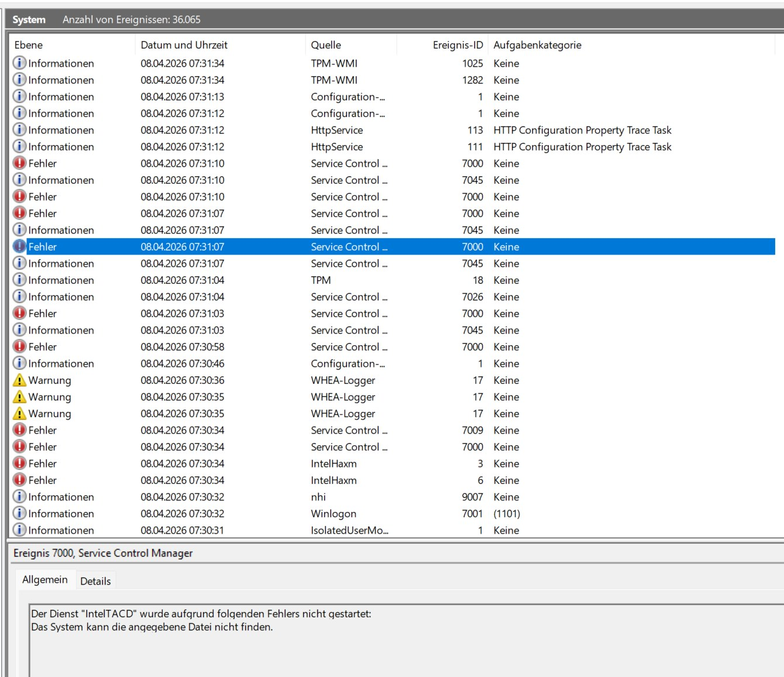Select event ID '7026' cell

[x=472, y=297]
